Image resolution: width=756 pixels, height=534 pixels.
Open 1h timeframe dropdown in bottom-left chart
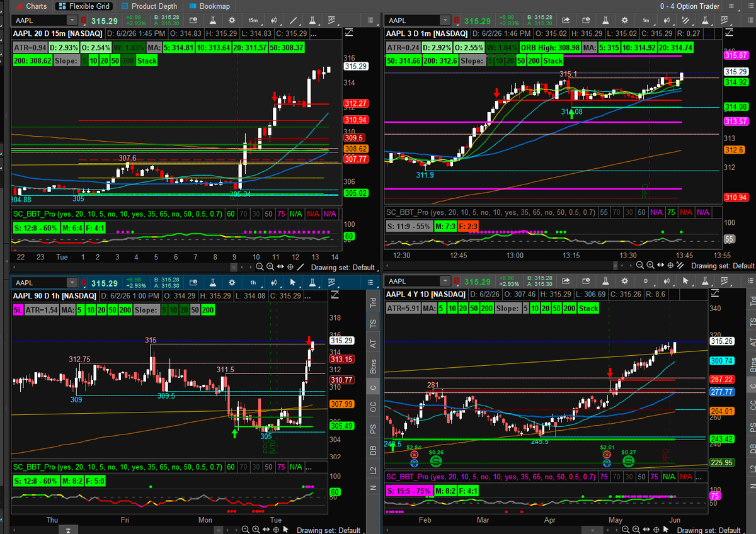click(x=253, y=282)
